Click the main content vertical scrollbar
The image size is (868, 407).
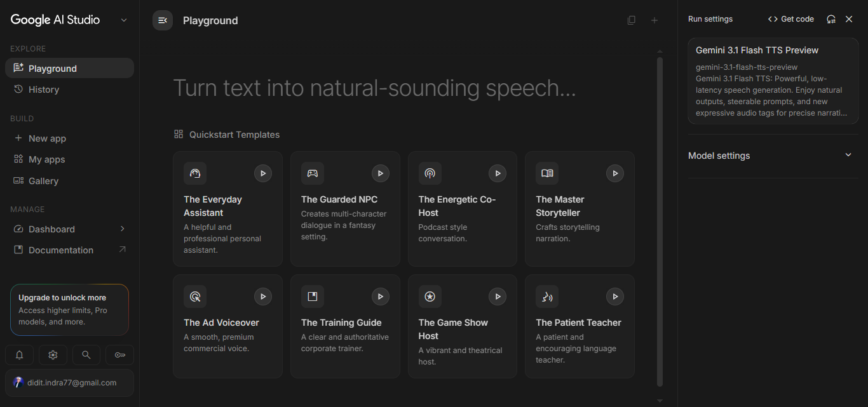pos(660,222)
